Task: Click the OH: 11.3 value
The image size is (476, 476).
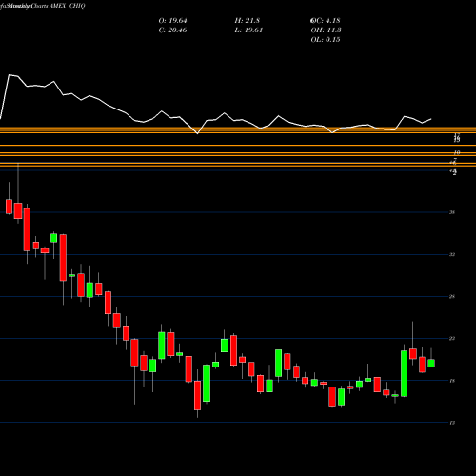Action: coord(326,30)
